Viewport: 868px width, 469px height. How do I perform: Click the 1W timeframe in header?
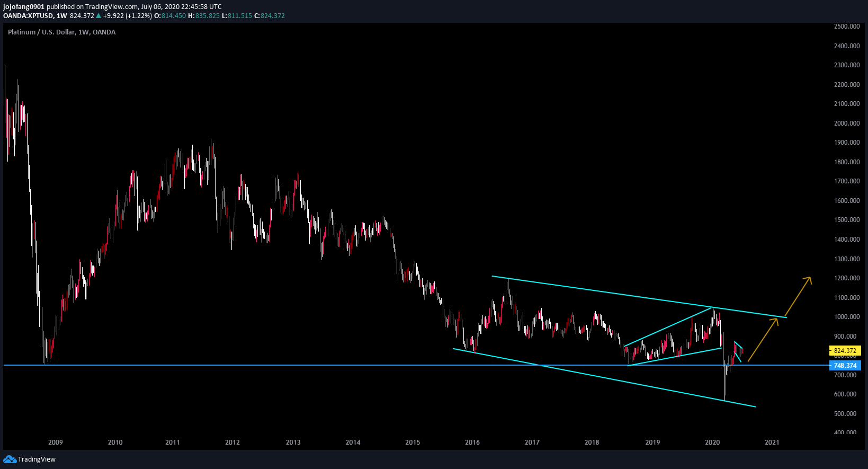pos(62,16)
